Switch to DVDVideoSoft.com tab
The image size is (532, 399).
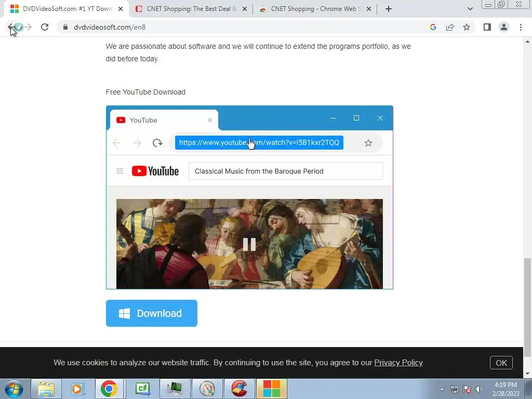pos(67,9)
